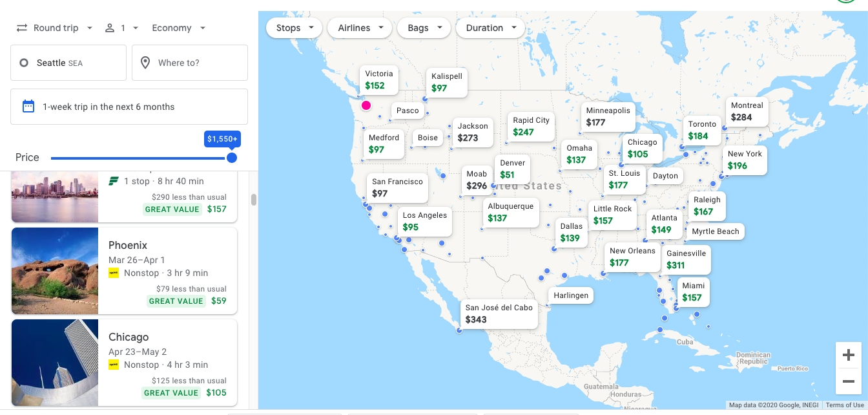The width and height of the screenshot is (868, 415).
Task: Click the location pin icon in Where to
Action: point(145,63)
